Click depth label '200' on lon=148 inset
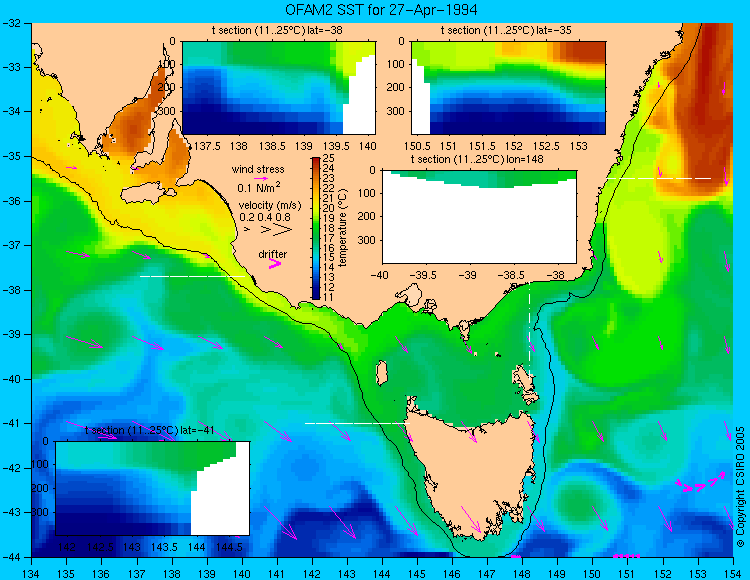The height and width of the screenshot is (580, 750). (x=368, y=217)
